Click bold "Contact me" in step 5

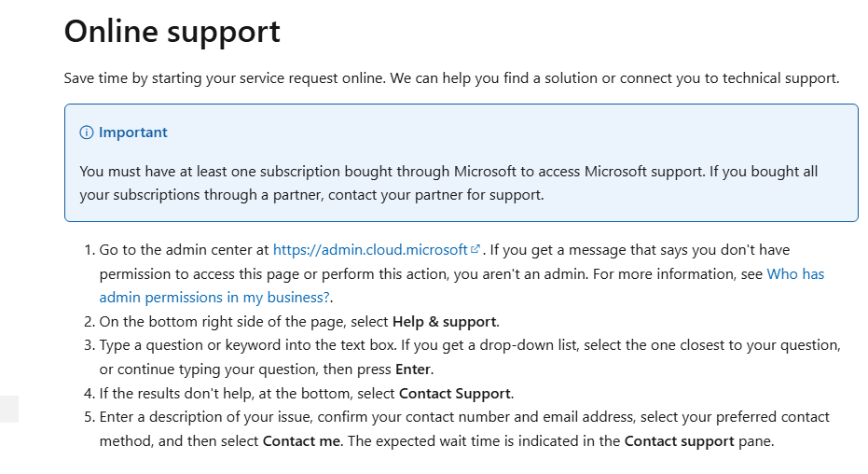[x=301, y=440]
